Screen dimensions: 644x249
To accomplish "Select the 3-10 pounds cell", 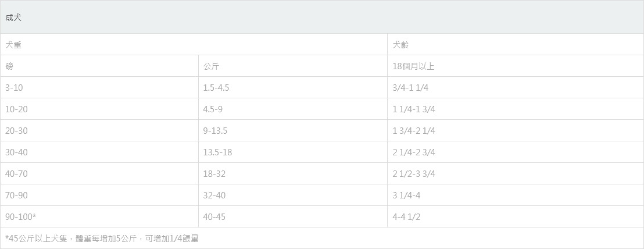I will coord(14,88).
